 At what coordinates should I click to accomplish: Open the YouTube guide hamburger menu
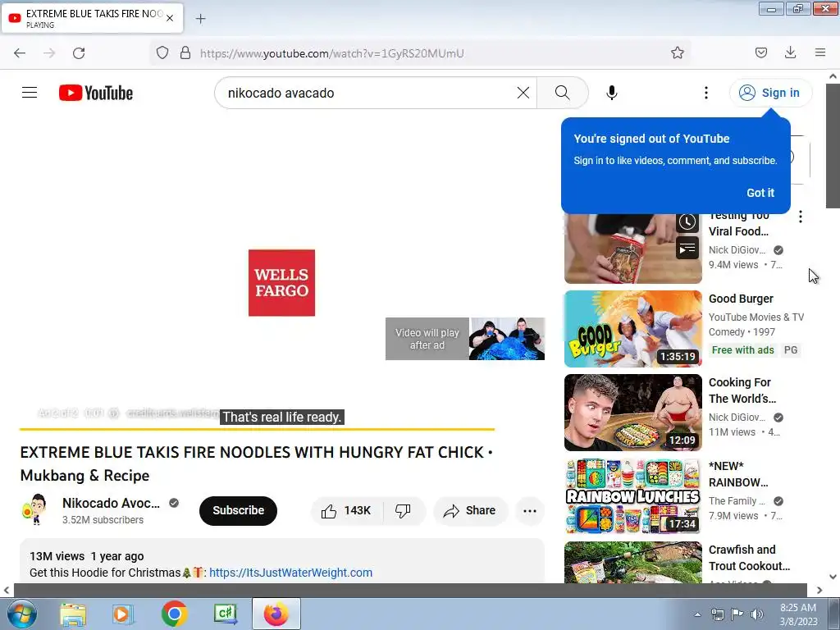pyautogui.click(x=30, y=93)
